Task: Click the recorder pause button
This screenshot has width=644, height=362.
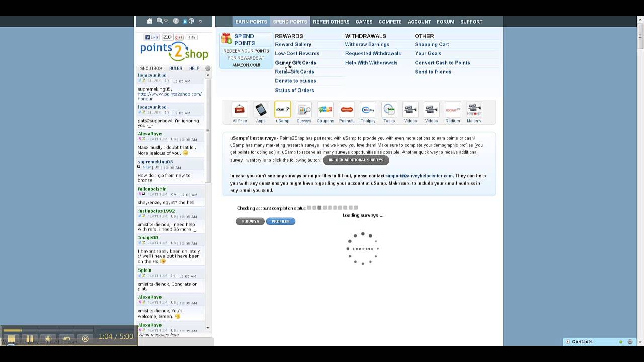Action: (x=30, y=338)
